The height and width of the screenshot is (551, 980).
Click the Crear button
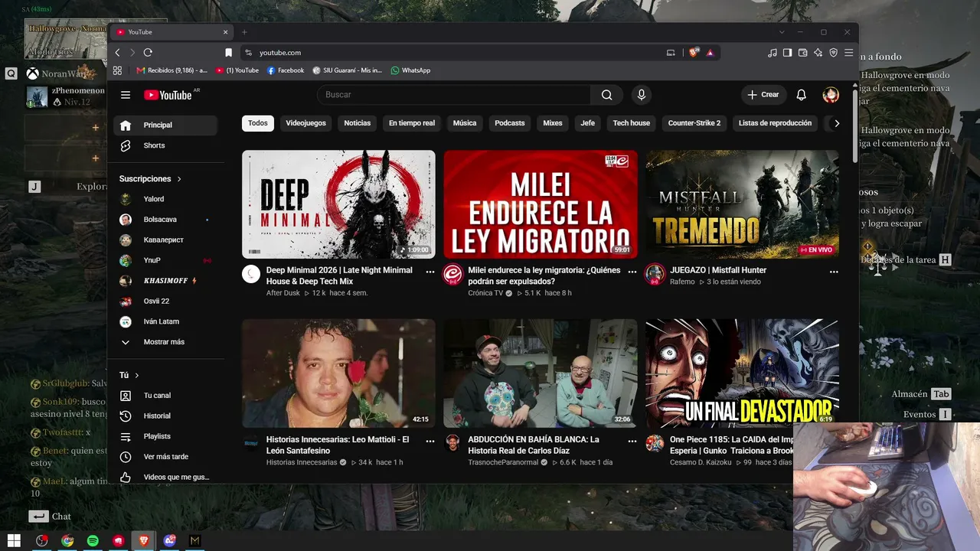pos(763,95)
